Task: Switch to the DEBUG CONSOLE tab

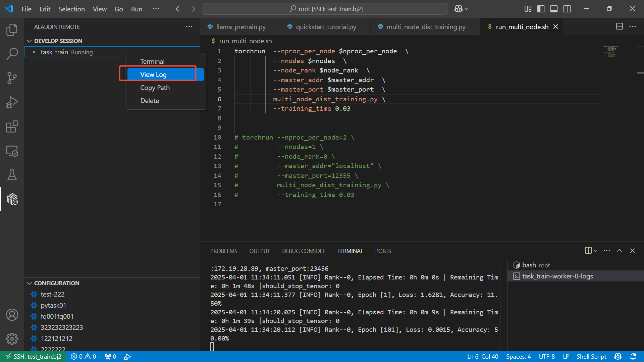Action: click(x=304, y=251)
